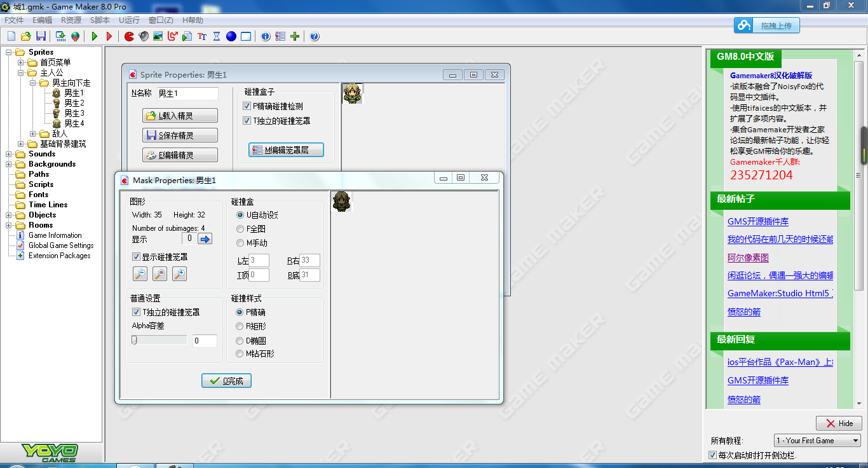Open game information via toolbar info icon
868x468 pixels.
[266, 36]
